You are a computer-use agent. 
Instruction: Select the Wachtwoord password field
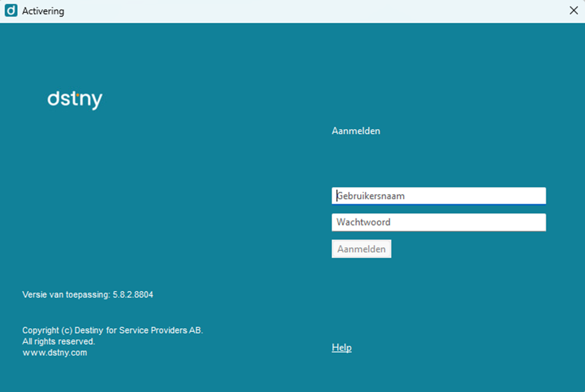pos(439,222)
